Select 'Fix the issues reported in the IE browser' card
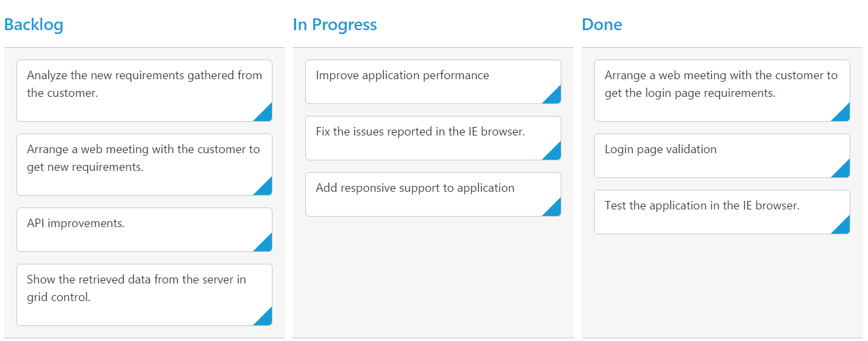Image resolution: width=868 pixels, height=341 pixels. pos(419,137)
